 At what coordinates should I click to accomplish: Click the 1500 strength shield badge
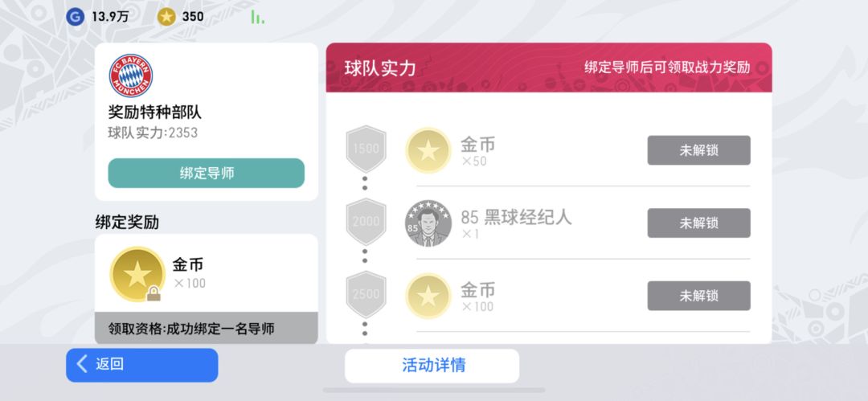pyautogui.click(x=366, y=149)
